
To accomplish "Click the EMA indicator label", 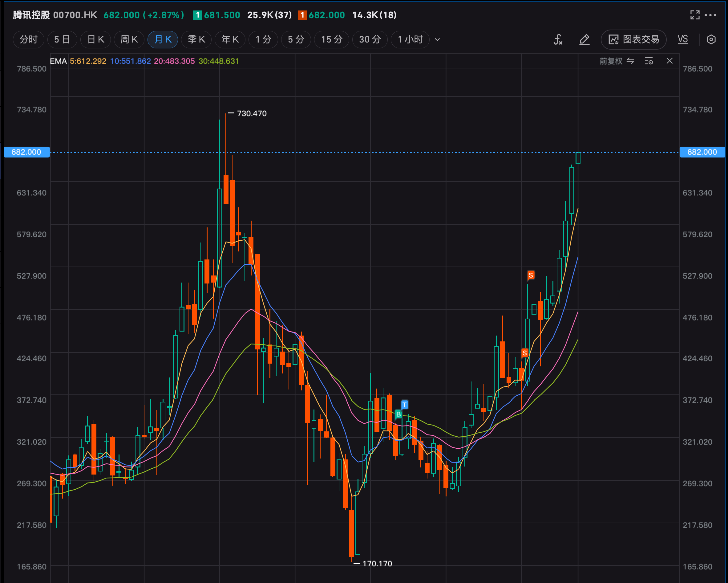I will click(58, 61).
